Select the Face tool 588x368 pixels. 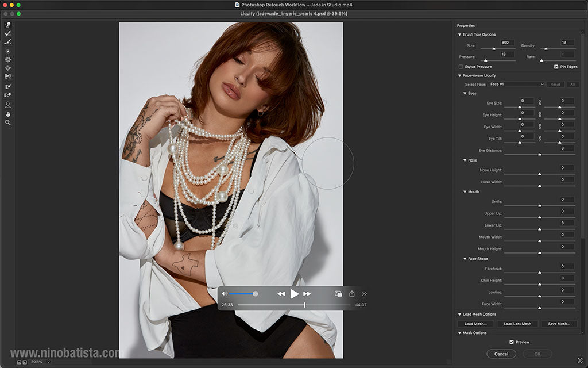coord(8,105)
